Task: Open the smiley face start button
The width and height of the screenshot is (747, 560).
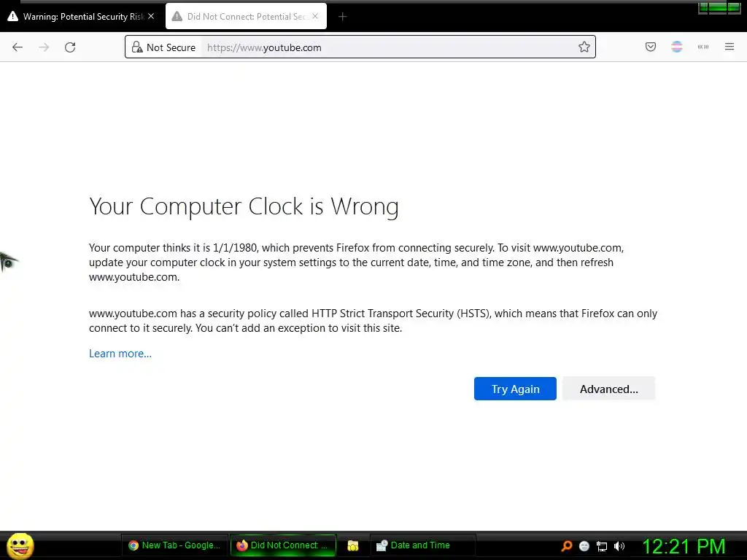Action: pyautogui.click(x=20, y=545)
